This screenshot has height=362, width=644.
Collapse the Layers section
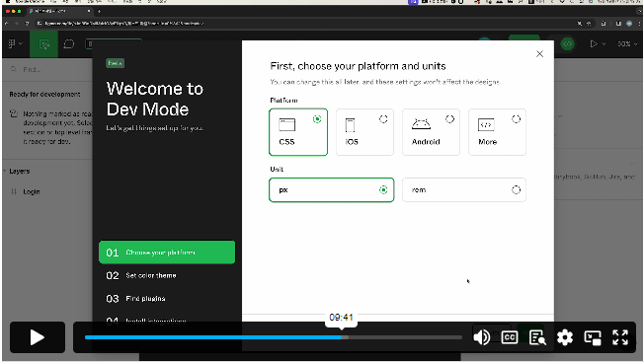[x=5, y=171]
